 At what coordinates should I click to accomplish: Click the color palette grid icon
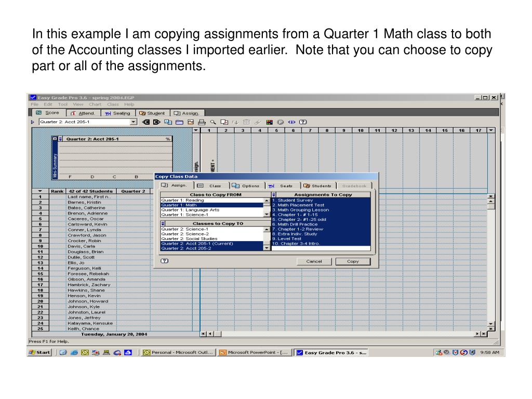270,122
